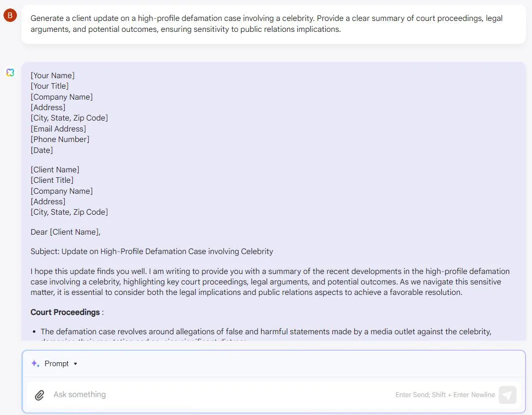Click the [Phone Number] placeholder
Viewport: 532px width, 415px height.
pos(60,139)
